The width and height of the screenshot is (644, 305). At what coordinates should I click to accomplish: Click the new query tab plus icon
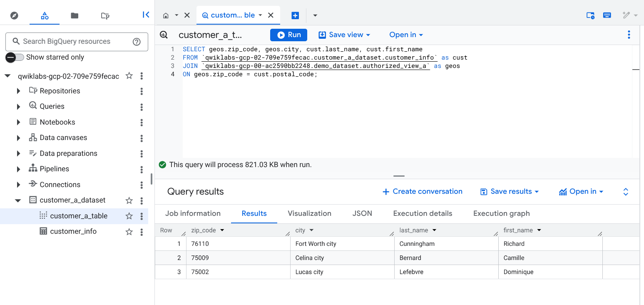tap(295, 15)
